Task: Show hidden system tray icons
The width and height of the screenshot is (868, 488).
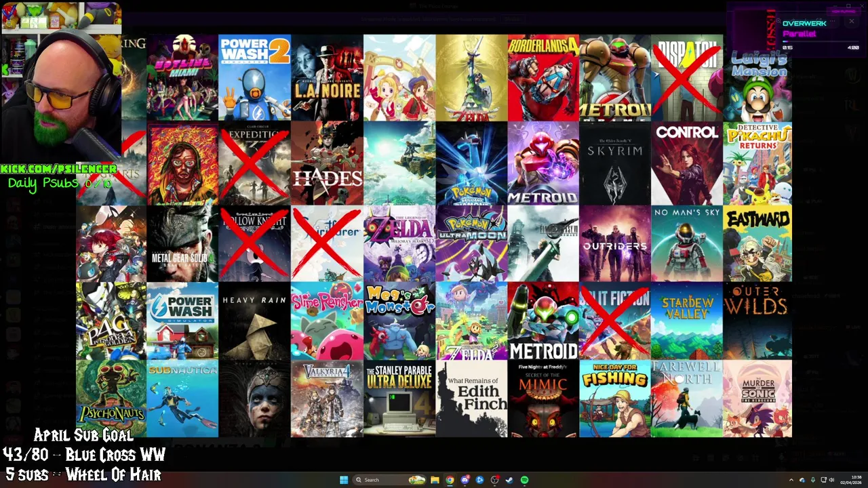Action: pyautogui.click(x=791, y=480)
